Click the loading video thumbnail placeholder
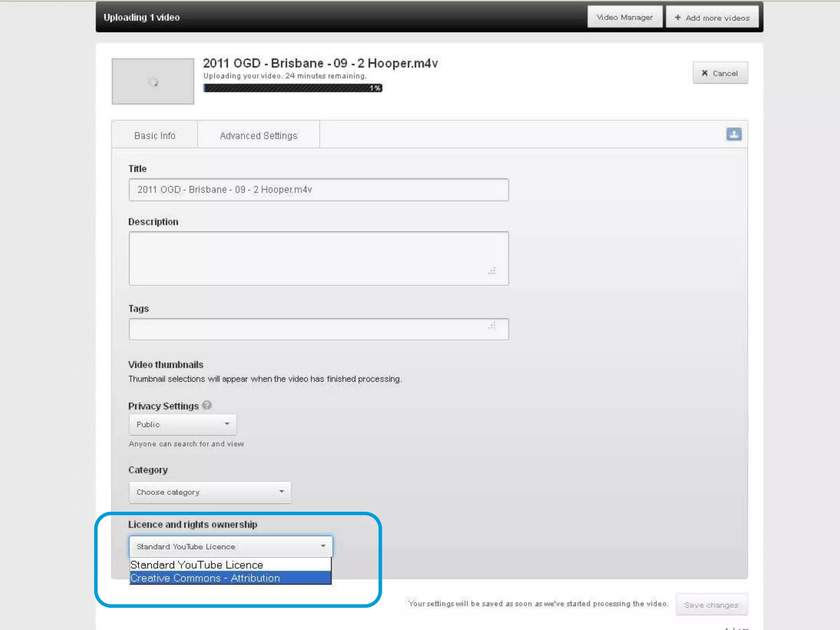This screenshot has width=840, height=630. click(153, 81)
